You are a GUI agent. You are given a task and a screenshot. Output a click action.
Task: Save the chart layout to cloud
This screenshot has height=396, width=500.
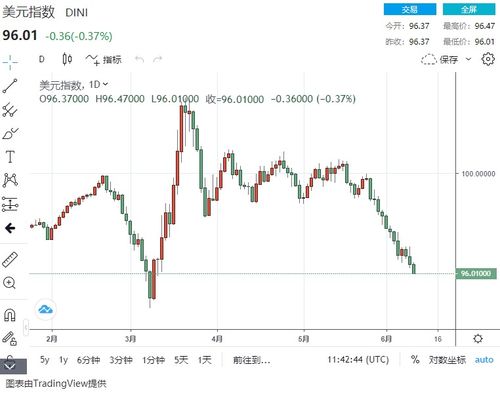pos(439,60)
